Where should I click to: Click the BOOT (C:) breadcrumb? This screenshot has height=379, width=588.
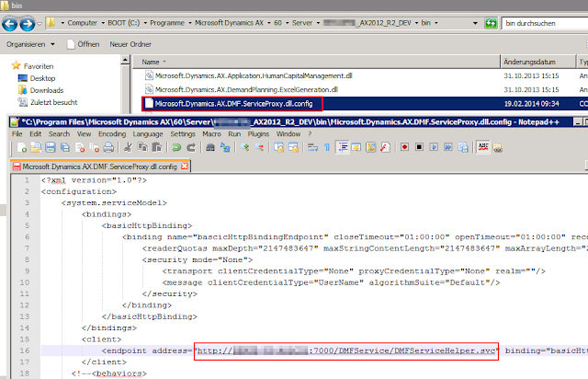[x=124, y=23]
